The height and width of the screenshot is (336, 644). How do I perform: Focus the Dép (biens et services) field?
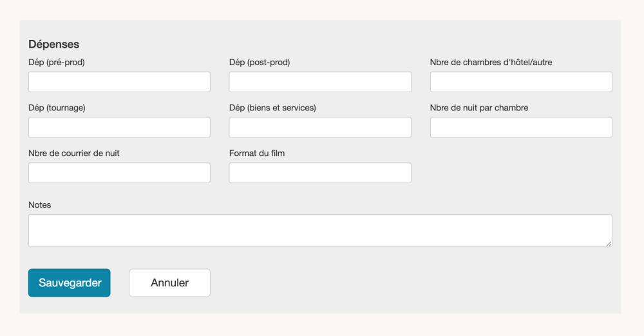click(x=320, y=127)
